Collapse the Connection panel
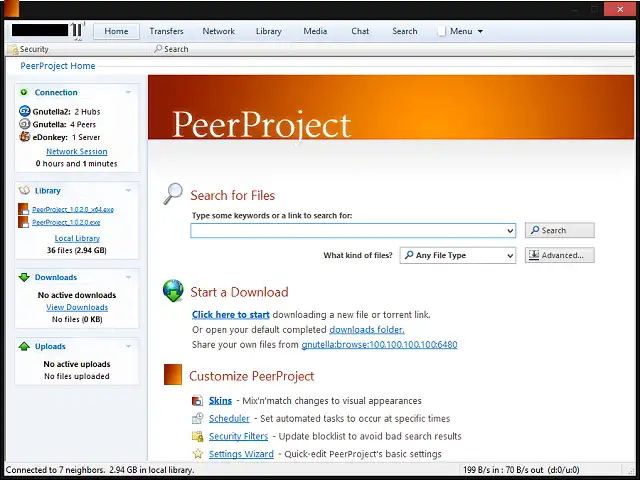Viewport: 640px width, 480px height. click(128, 92)
